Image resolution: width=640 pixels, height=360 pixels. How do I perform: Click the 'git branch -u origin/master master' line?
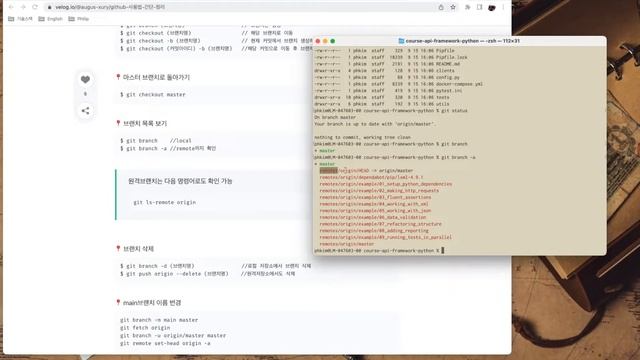(173, 336)
